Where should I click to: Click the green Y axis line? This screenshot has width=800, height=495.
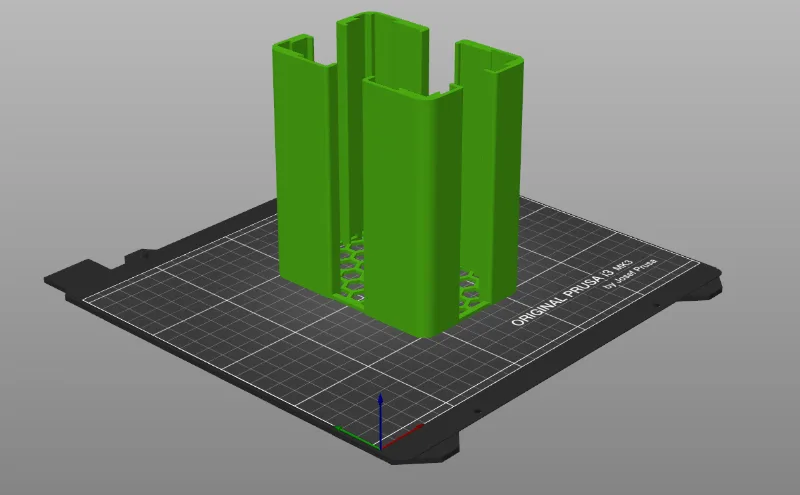(x=357, y=437)
